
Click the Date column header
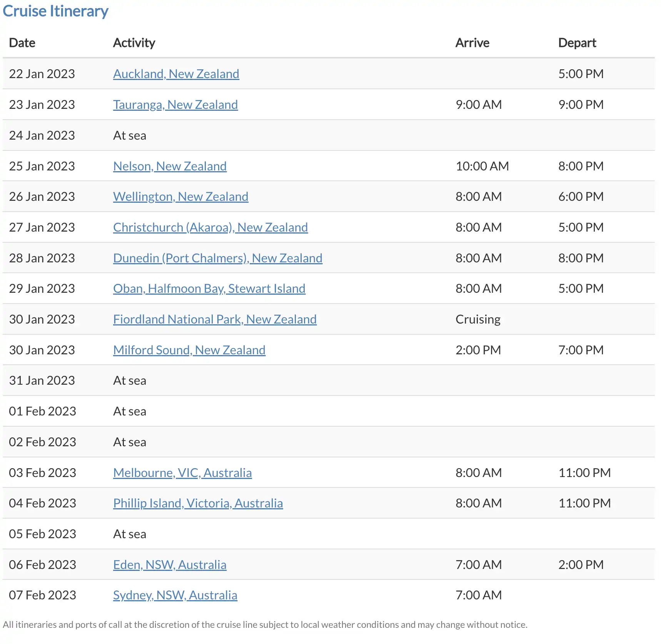coord(22,43)
